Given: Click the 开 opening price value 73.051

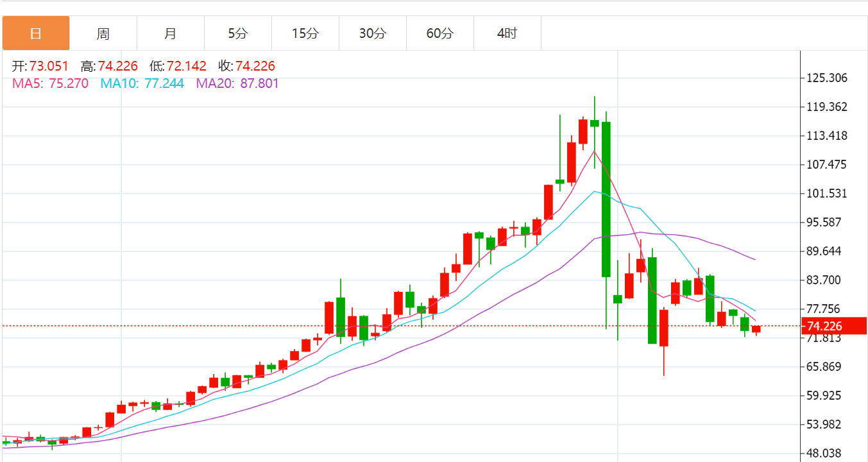Looking at the screenshot, I should pyautogui.click(x=49, y=66).
